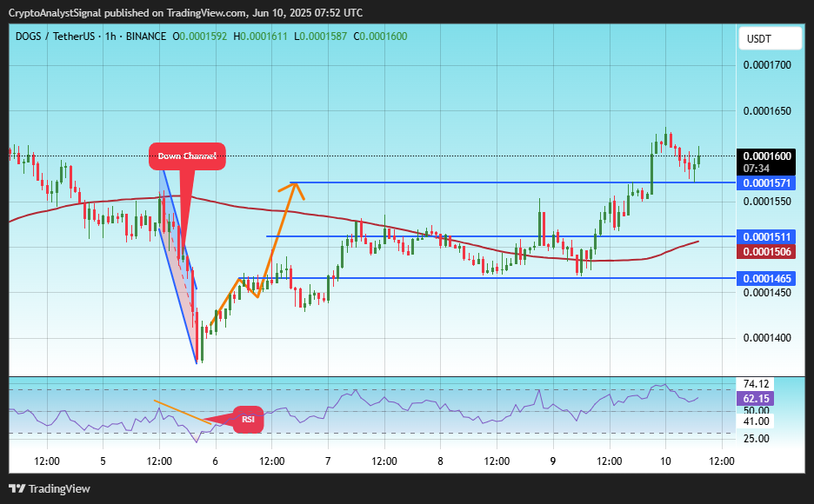The image size is (814, 504).
Task: Click the 0.0001571 blue price label
Action: [x=766, y=183]
